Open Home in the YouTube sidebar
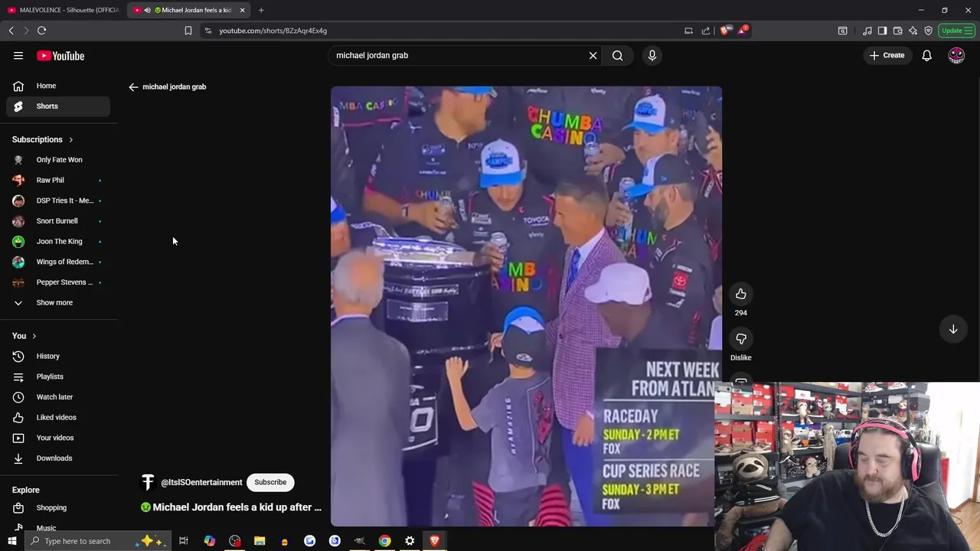This screenshot has width=980, height=551. click(58, 86)
